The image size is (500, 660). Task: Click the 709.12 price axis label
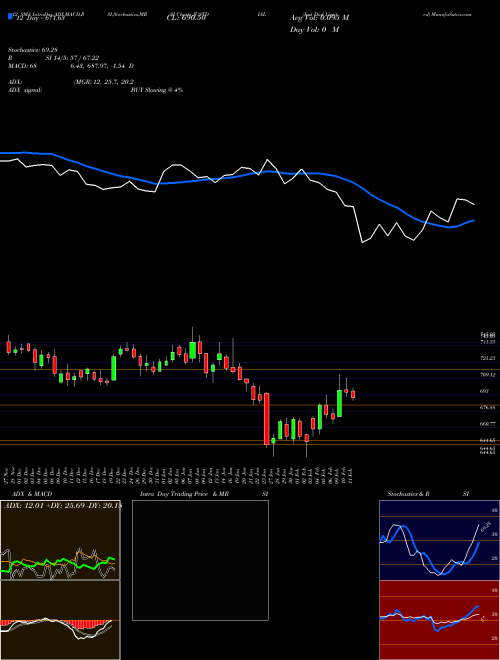pos(487,375)
